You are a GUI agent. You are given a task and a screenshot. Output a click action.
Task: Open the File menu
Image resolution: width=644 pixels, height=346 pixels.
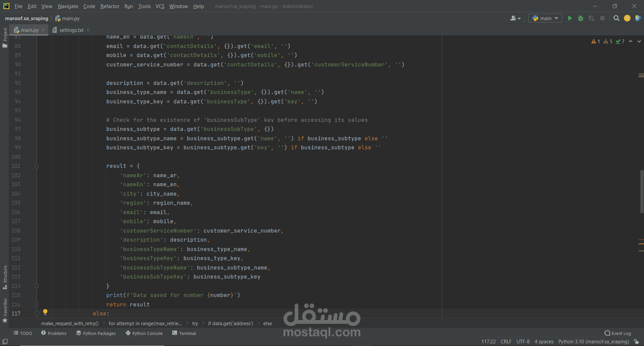pos(18,6)
